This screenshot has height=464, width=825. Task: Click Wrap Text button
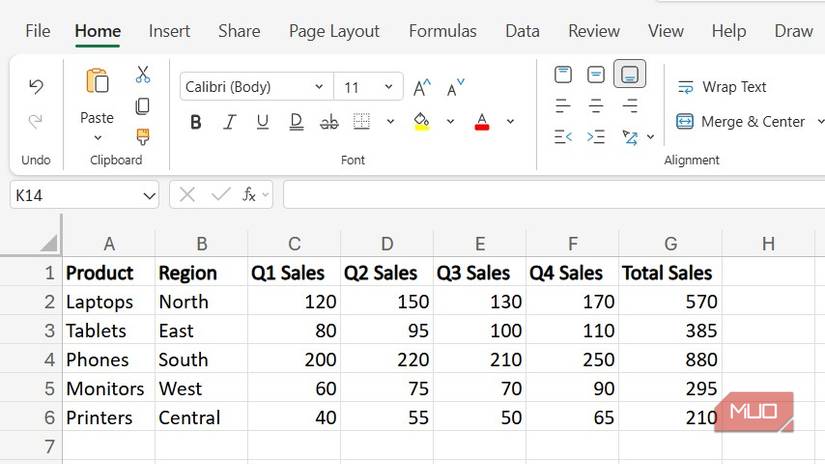point(721,87)
